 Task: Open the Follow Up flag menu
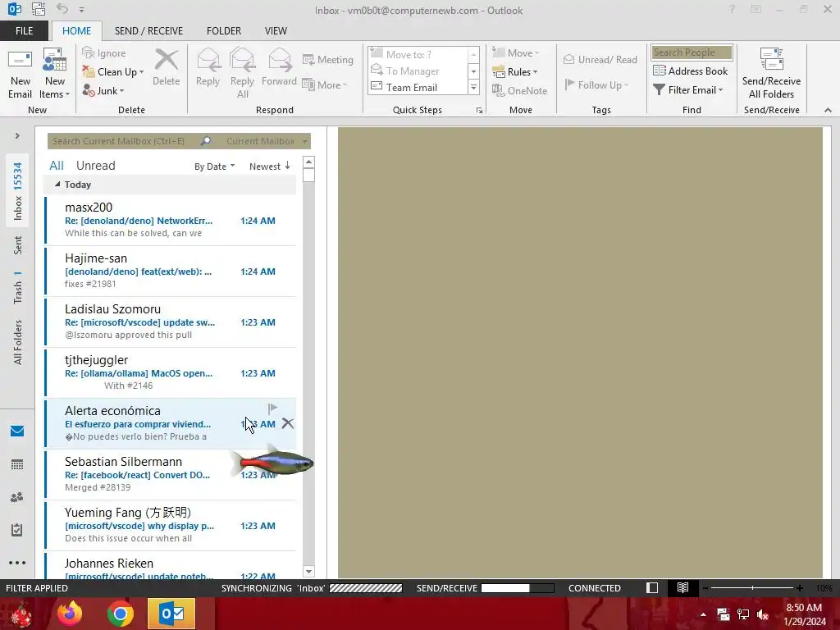pyautogui.click(x=596, y=84)
